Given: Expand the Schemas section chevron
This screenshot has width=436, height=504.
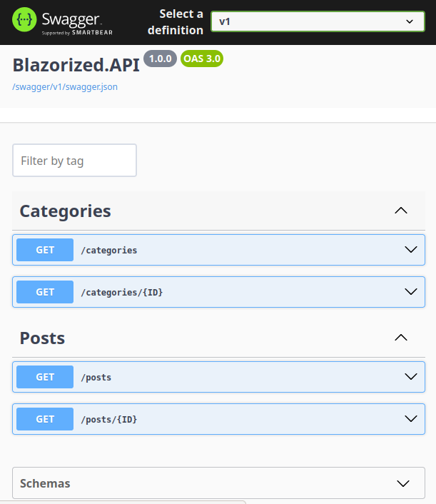Looking at the screenshot, I should pyautogui.click(x=403, y=483).
